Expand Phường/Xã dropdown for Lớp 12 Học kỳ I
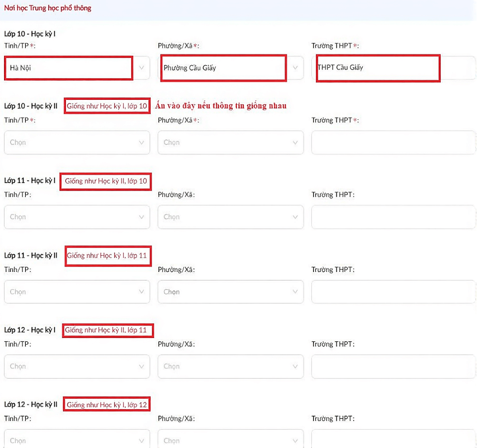This screenshot has height=448, width=477. [230, 366]
